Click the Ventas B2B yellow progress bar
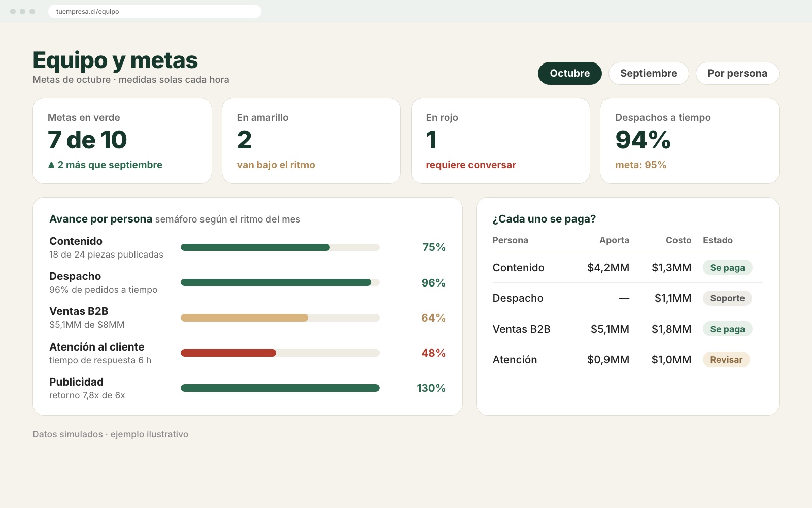 click(280, 317)
